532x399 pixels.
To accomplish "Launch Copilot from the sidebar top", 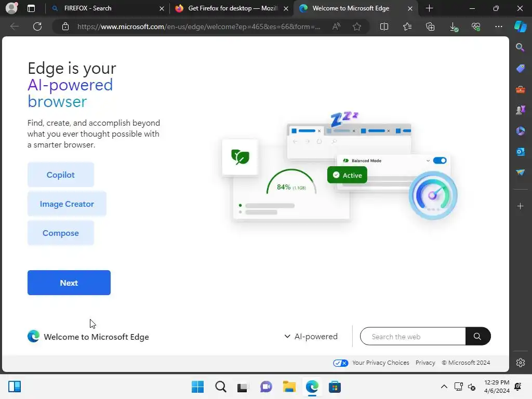I will click(520, 26).
